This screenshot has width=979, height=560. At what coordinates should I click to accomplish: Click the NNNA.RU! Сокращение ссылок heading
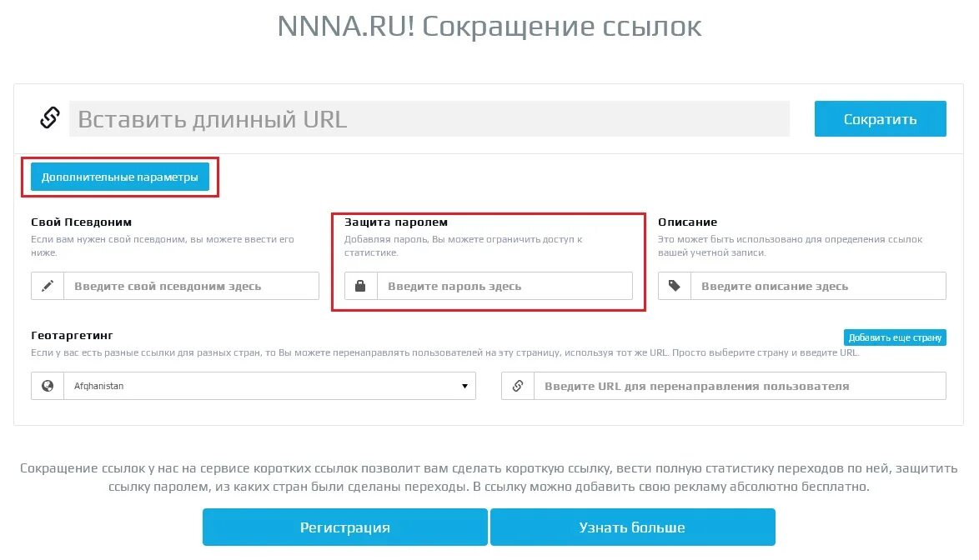tap(489, 26)
